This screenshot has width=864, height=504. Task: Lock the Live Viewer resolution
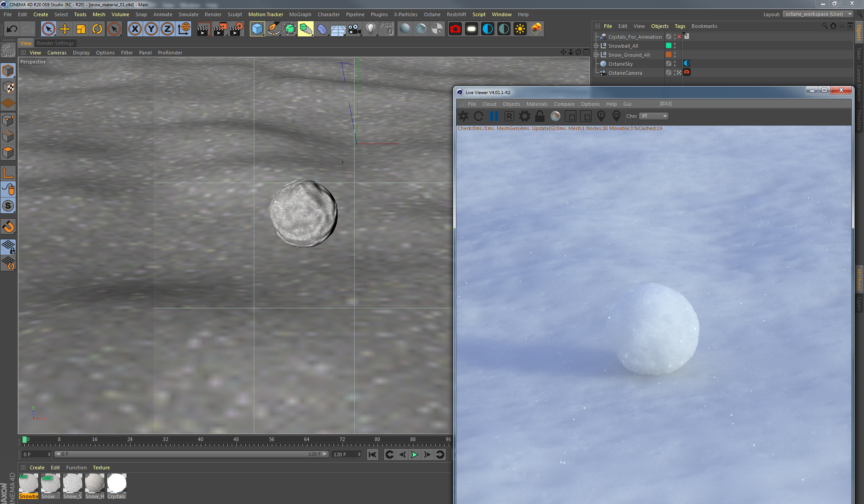(540, 116)
